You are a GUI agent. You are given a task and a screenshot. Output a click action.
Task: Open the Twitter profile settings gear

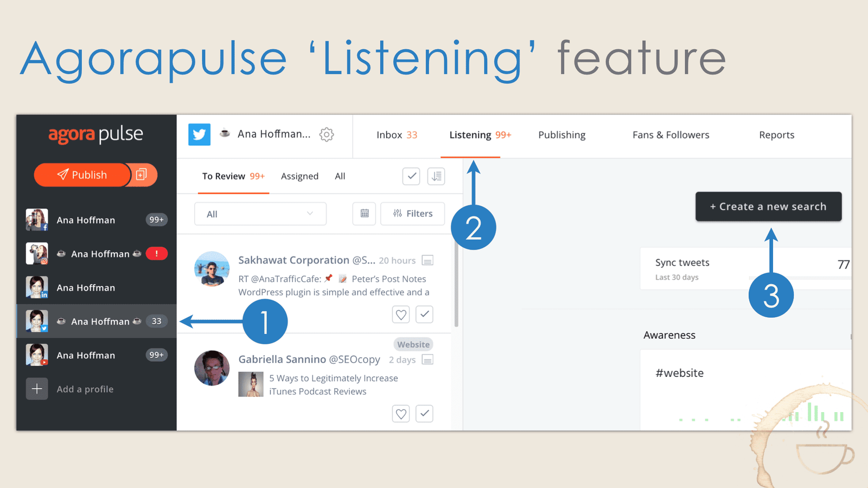coord(326,134)
